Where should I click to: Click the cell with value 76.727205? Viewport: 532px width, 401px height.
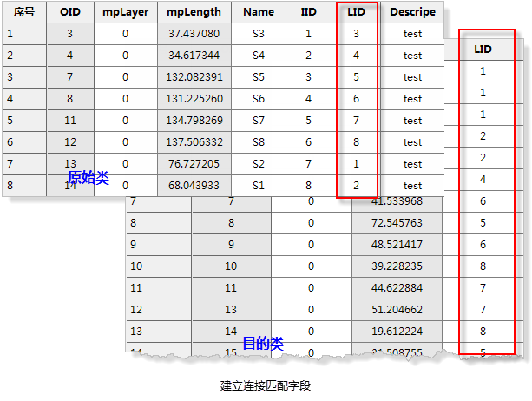[195, 164]
